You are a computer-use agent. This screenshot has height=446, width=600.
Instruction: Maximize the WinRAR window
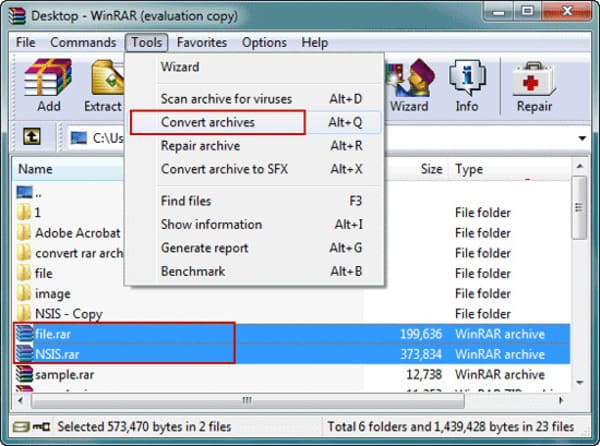pyautogui.click(x=528, y=11)
